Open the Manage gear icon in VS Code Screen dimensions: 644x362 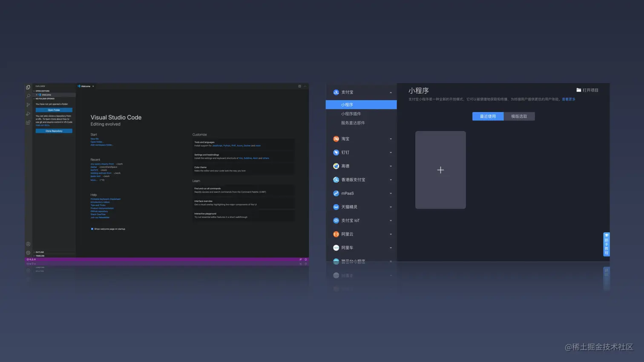click(28, 253)
